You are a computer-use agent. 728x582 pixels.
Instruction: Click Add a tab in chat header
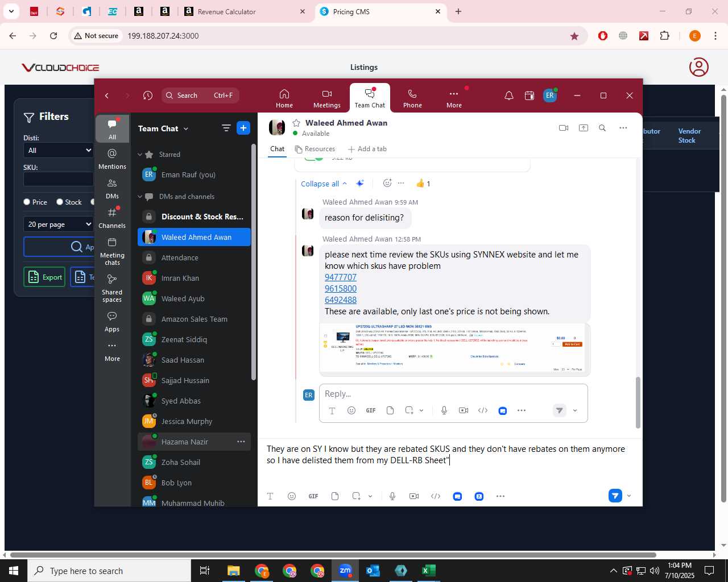pyautogui.click(x=367, y=149)
